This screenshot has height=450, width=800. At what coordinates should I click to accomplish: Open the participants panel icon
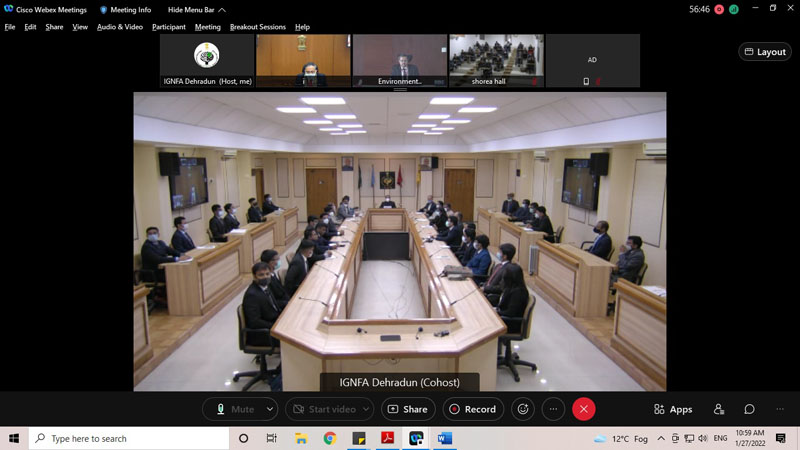(719, 409)
